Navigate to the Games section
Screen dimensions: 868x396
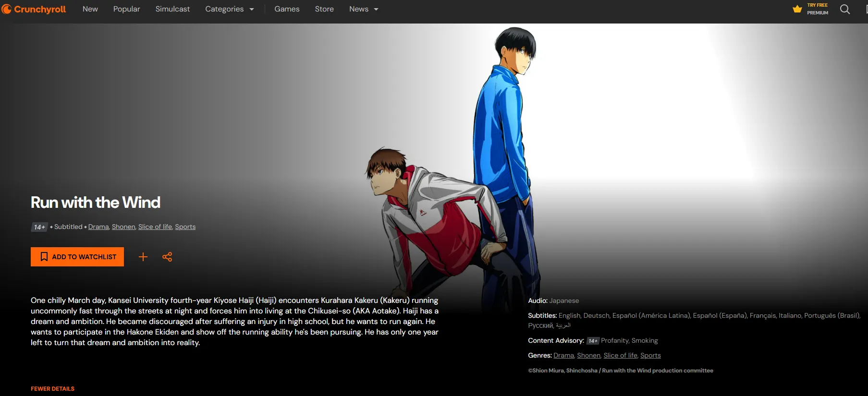tap(287, 9)
